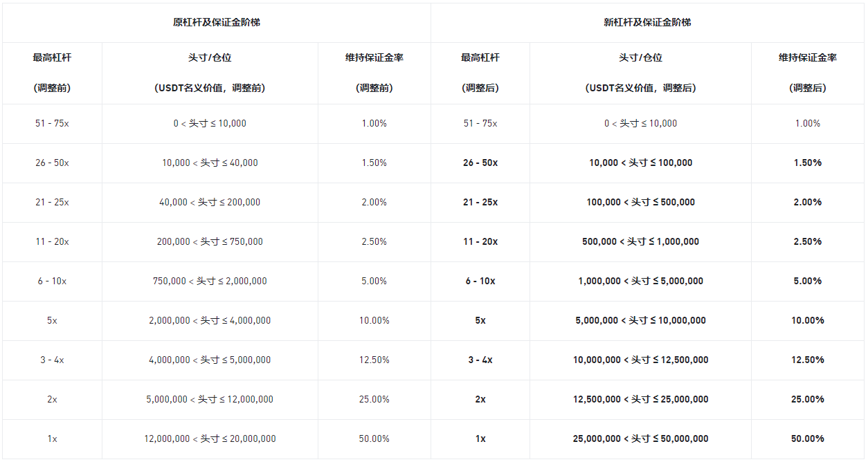This screenshot has height=462, width=868.
Task: Click the 4,000,000 < 头寸 ≤ 5,000,000 cell
Action: point(210,360)
